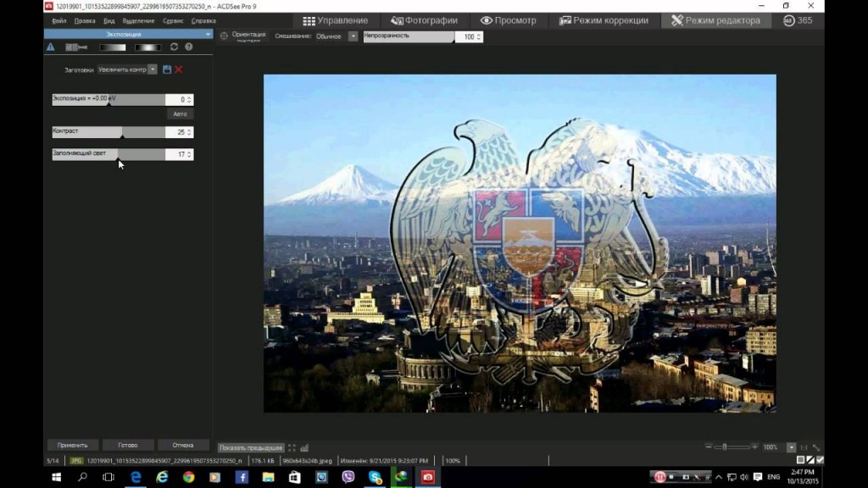Click Авто to auto-adjust exposure
Viewport: 868px width, 488px height.
click(180, 113)
